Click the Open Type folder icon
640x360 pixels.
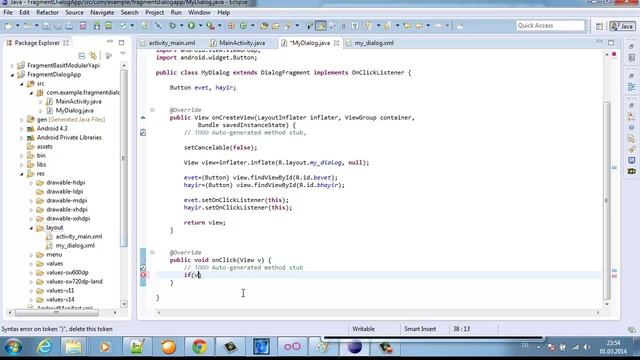coord(264,26)
